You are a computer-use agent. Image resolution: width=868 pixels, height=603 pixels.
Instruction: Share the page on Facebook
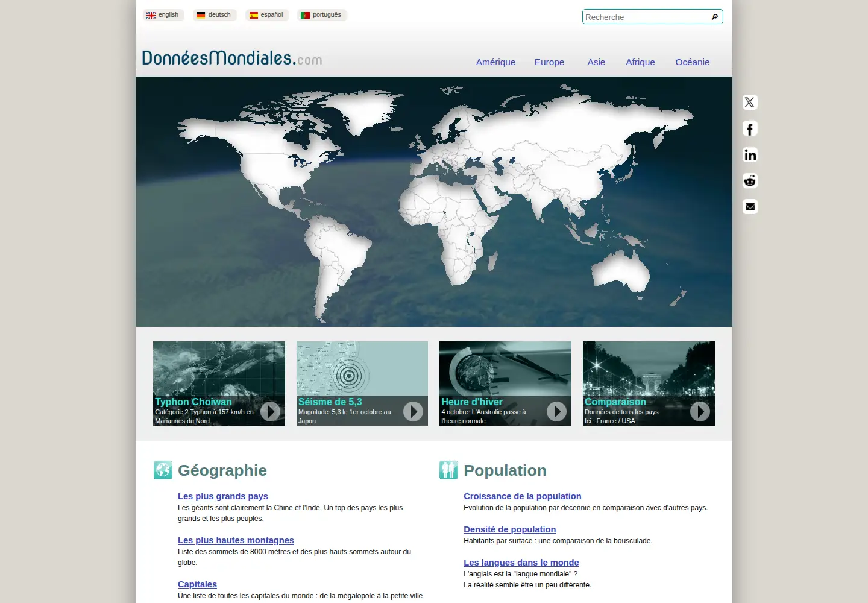(x=750, y=128)
